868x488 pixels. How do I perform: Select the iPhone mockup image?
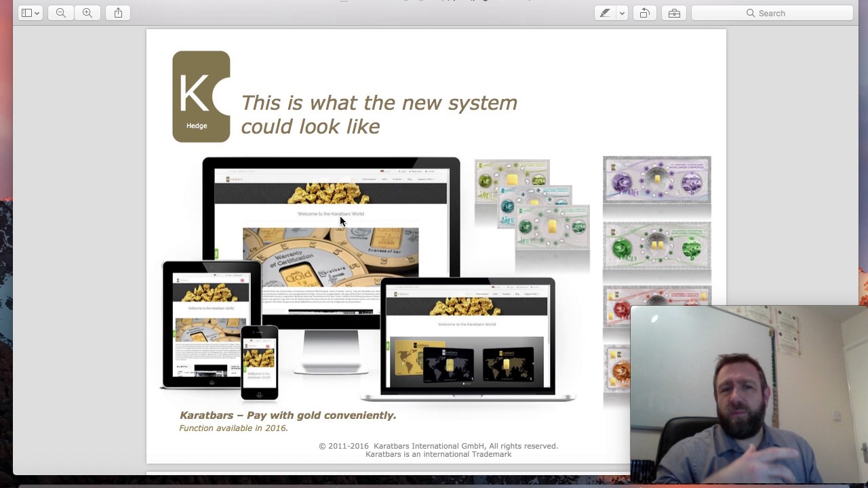click(259, 363)
